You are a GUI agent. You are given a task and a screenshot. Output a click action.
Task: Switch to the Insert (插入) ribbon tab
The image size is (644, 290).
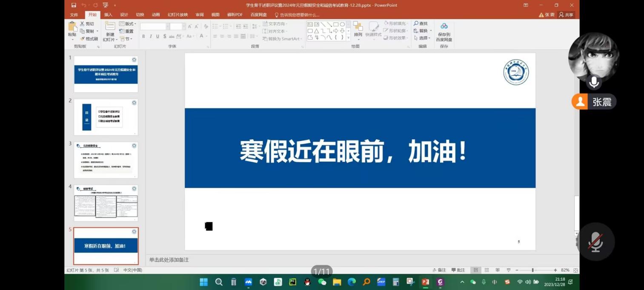pos(108,15)
